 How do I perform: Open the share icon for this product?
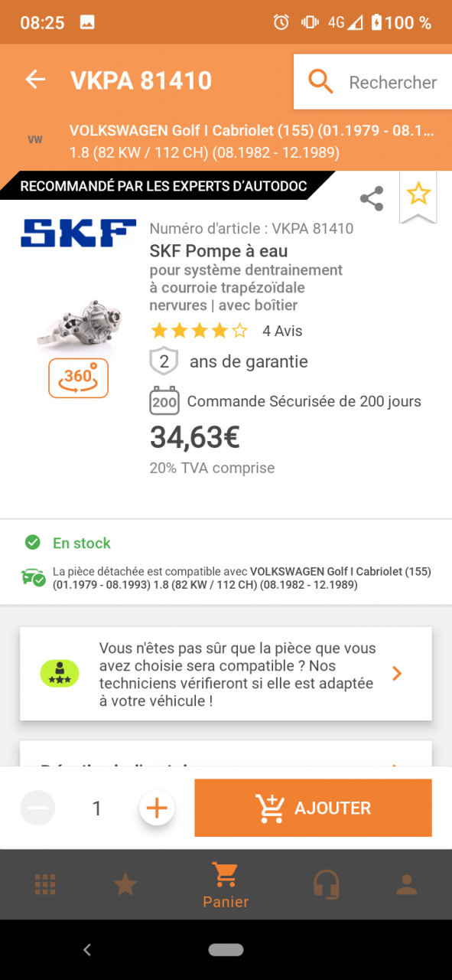[x=372, y=199]
